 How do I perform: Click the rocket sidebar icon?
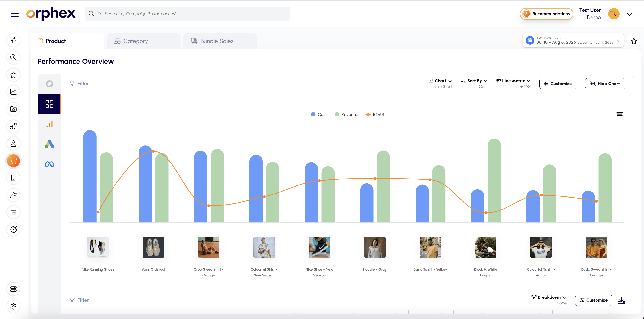point(13,126)
